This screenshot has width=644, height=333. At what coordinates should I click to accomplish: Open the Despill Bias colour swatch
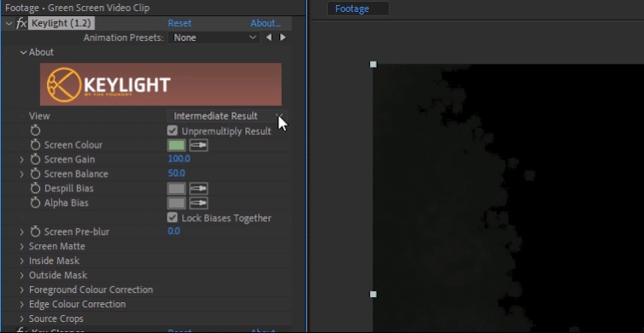pyautogui.click(x=177, y=189)
